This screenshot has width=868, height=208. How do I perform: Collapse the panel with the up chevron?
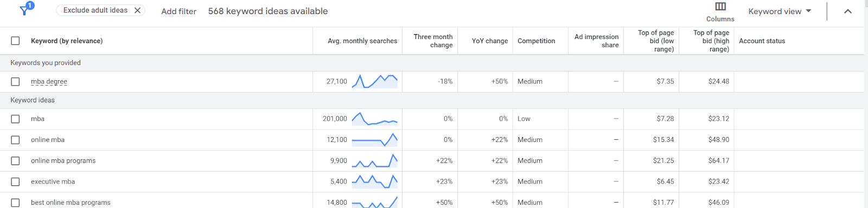tap(848, 11)
